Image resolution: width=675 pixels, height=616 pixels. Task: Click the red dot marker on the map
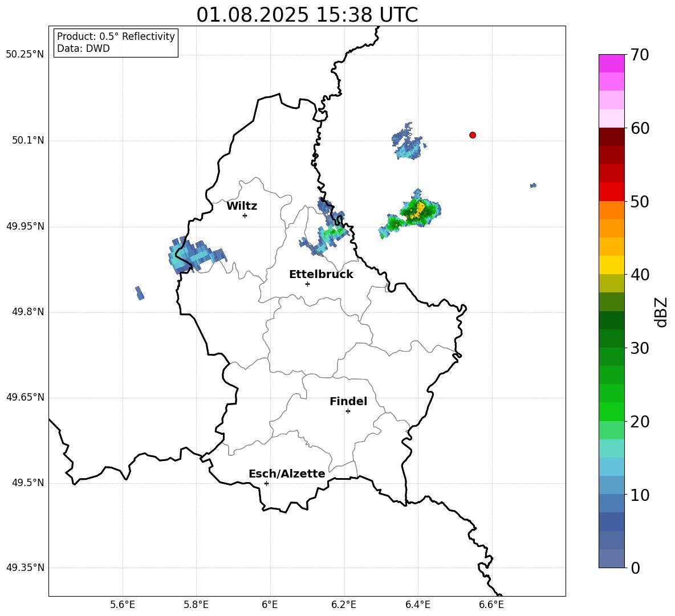(473, 135)
